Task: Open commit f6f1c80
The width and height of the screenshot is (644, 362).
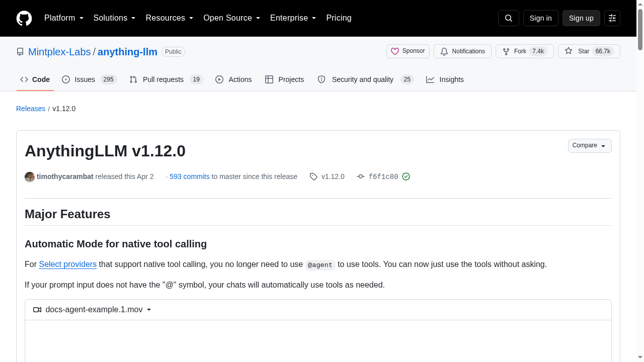Action: click(383, 177)
